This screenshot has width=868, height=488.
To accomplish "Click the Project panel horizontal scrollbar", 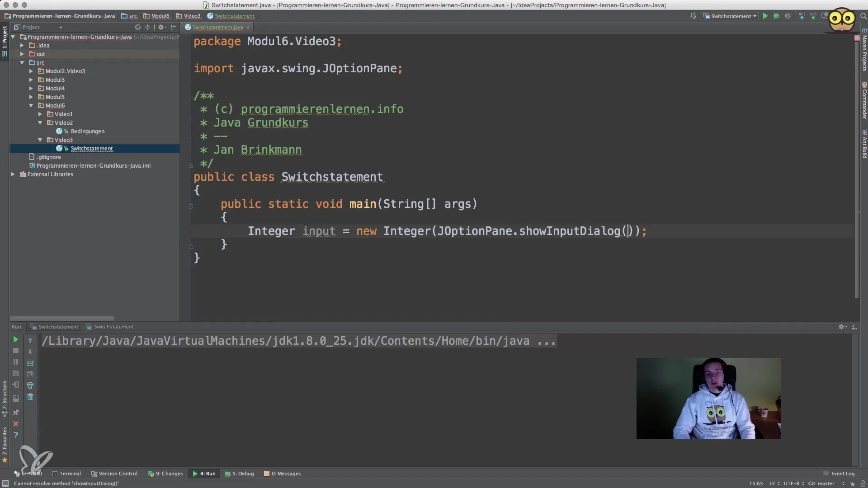I will click(x=62, y=319).
